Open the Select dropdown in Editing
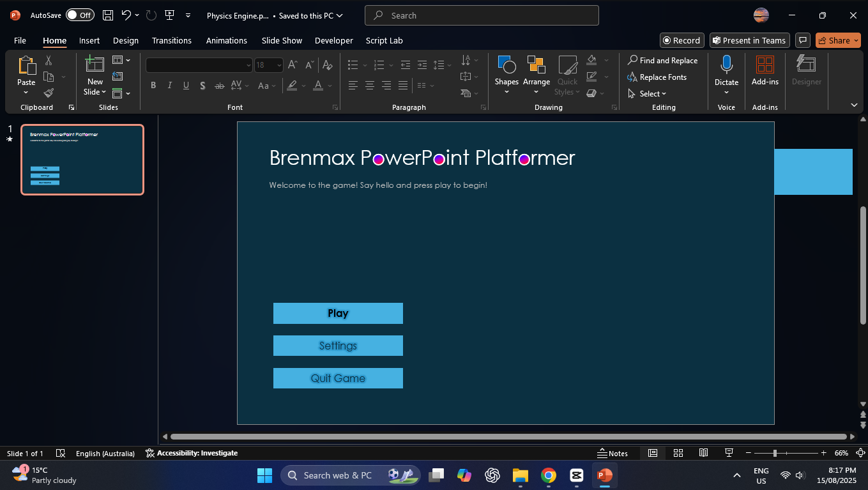The height and width of the screenshot is (490, 868). (653, 94)
